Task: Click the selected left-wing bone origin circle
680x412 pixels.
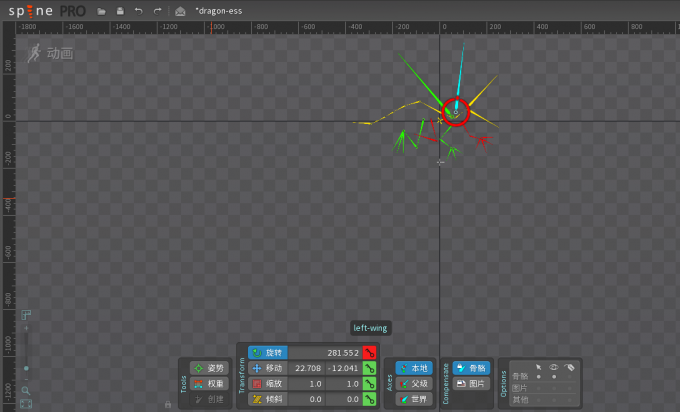Action: tap(456, 112)
